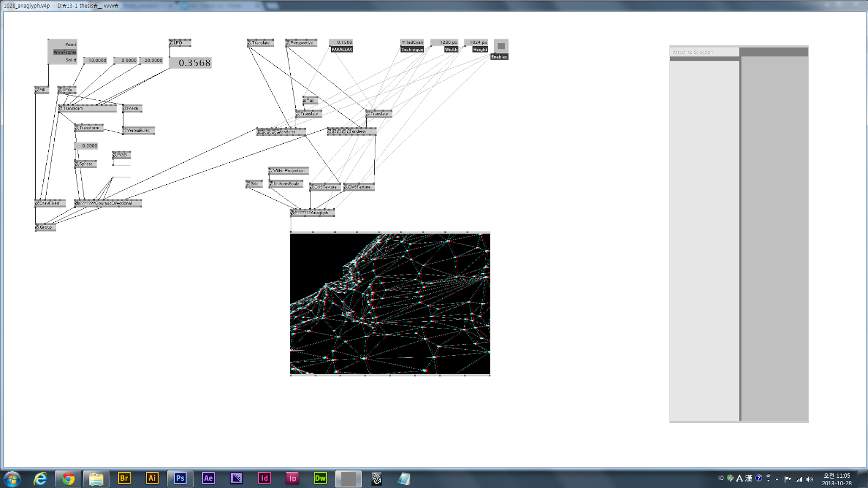Select WireFrame in the fill mode list
The image size is (868, 488).
tap(65, 52)
